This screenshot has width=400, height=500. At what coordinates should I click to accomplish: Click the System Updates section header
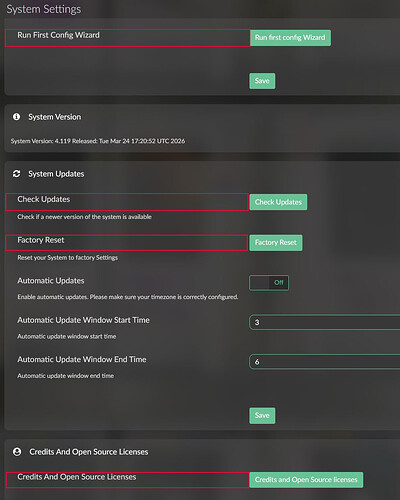click(56, 174)
